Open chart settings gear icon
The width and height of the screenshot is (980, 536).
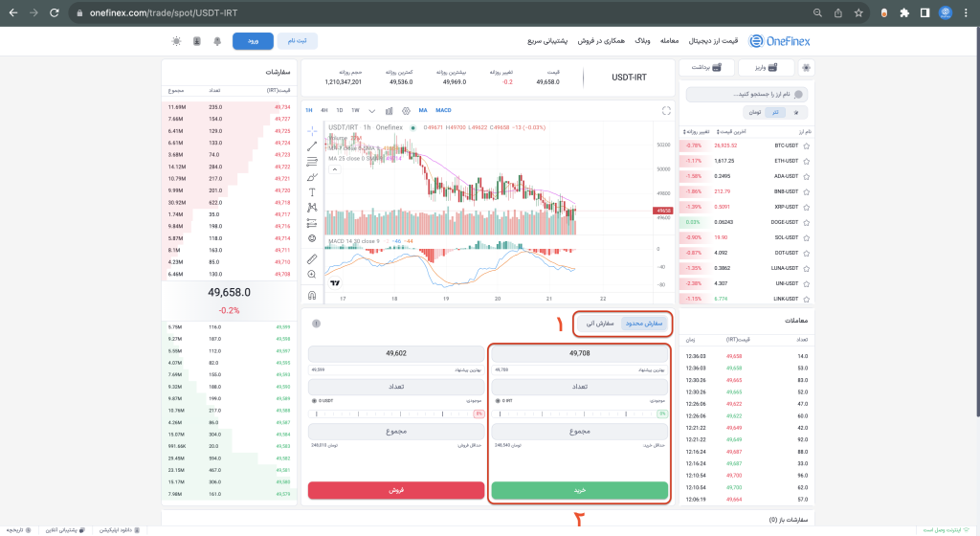point(406,110)
